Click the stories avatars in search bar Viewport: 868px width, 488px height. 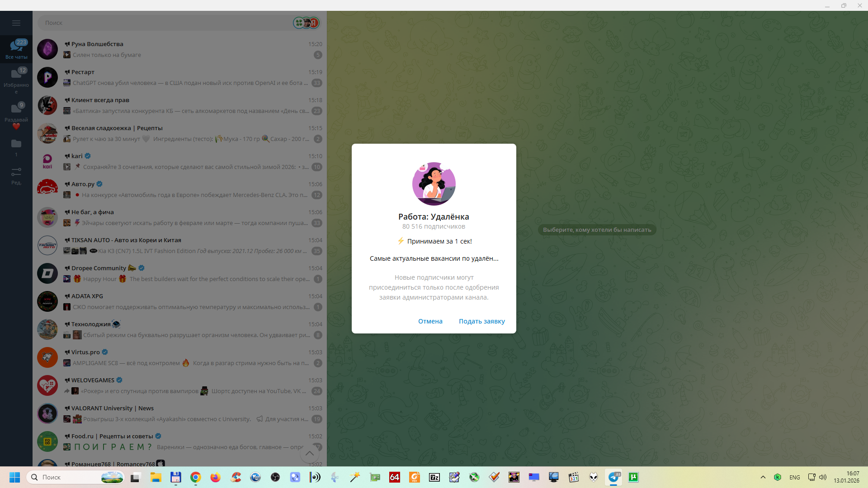coord(307,23)
